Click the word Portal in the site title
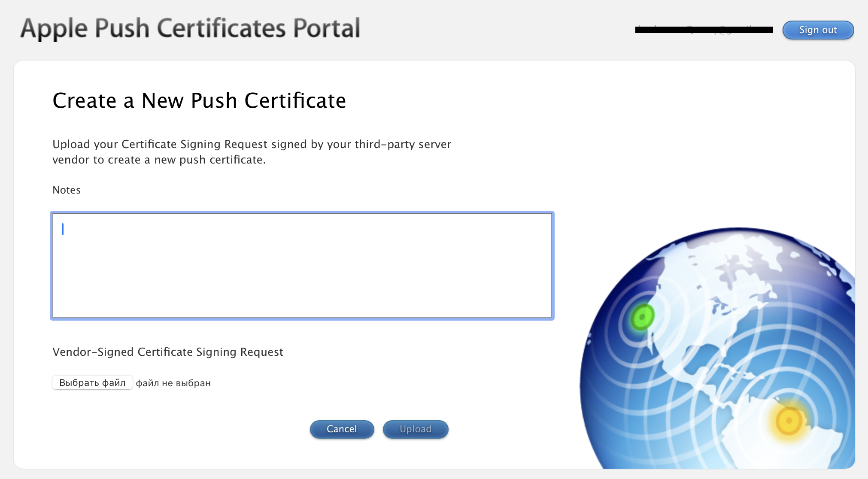Image resolution: width=868 pixels, height=479 pixels. pyautogui.click(x=326, y=29)
